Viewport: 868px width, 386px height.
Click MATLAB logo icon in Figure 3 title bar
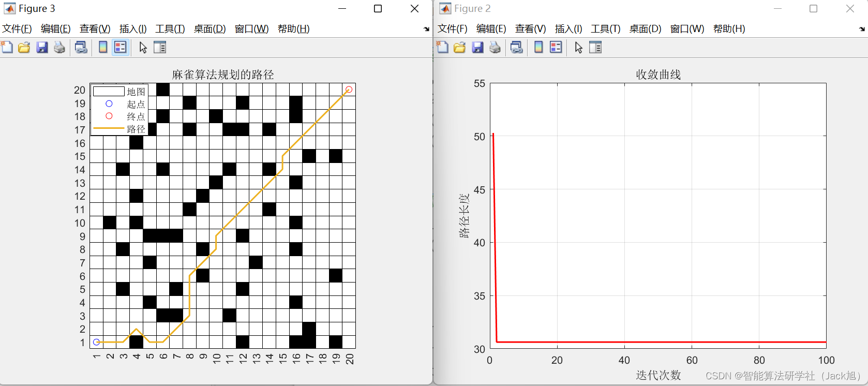[x=9, y=8]
